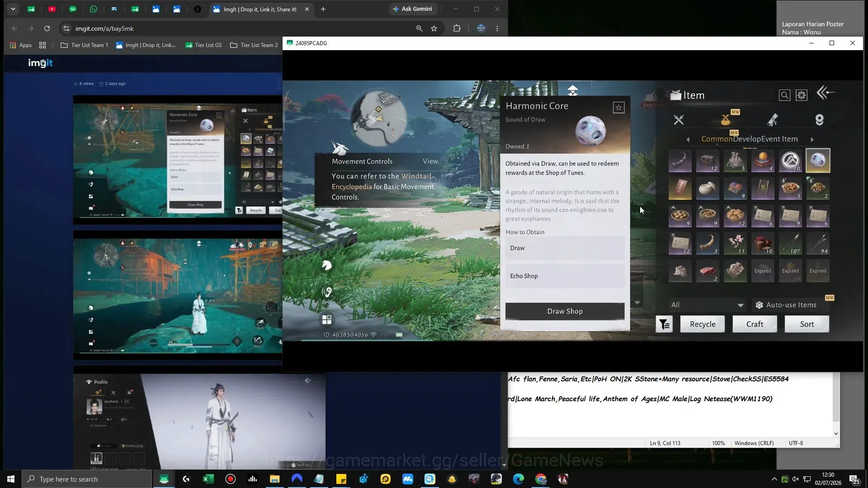Click the Notepad vertical scrollbar down arrow
868x488 pixels.
pyautogui.click(x=836, y=433)
